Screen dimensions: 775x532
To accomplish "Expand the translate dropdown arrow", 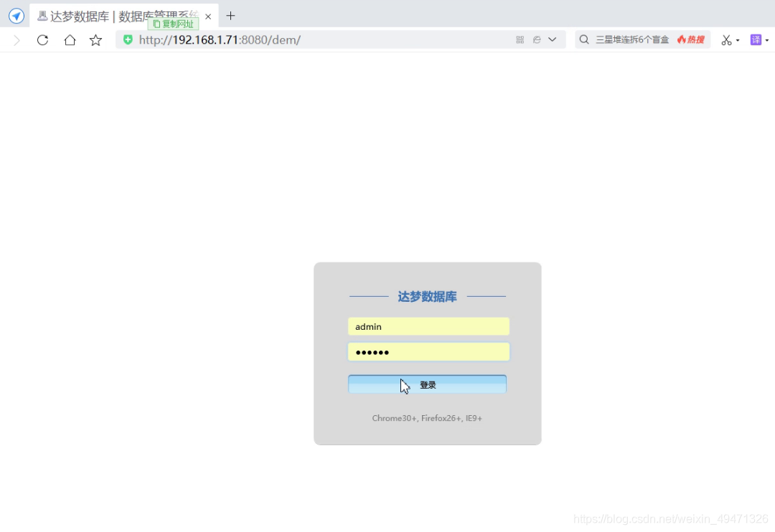I will (767, 40).
